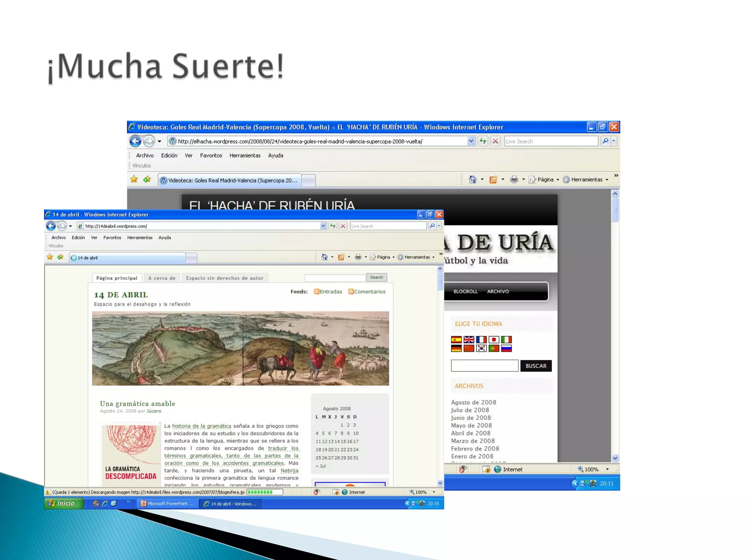The image size is (747, 560).
Task: Switch to 'Espacio sin derechos de autor' tab
Action: 225,278
